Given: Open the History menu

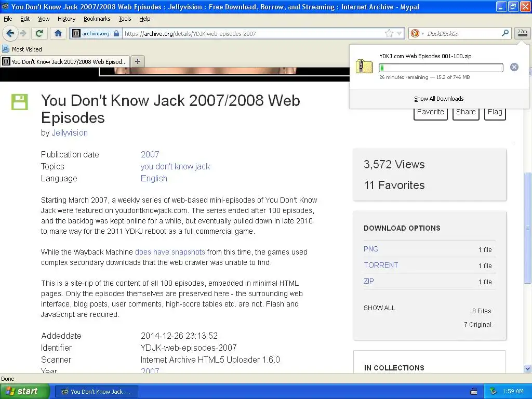Looking at the screenshot, I should [66, 19].
